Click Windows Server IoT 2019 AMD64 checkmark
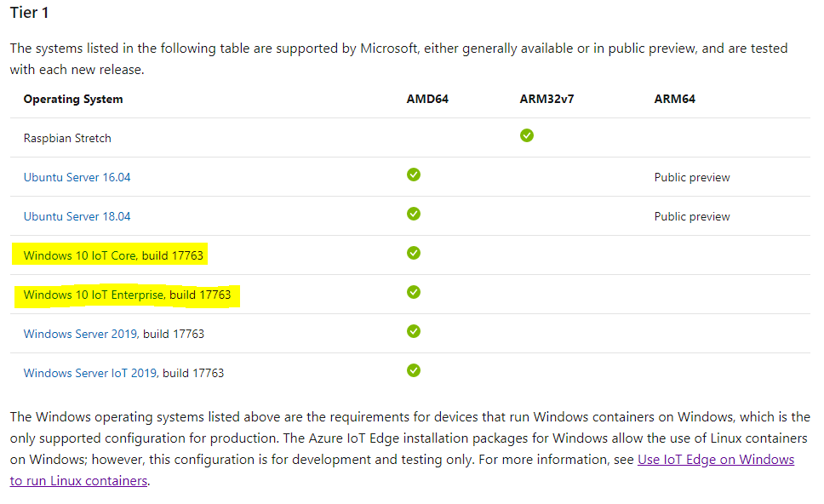The image size is (824, 504). pos(414,370)
